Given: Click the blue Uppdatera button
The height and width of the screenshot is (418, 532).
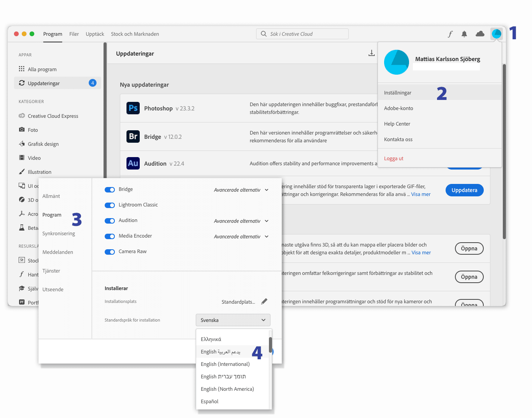Looking at the screenshot, I should (464, 190).
